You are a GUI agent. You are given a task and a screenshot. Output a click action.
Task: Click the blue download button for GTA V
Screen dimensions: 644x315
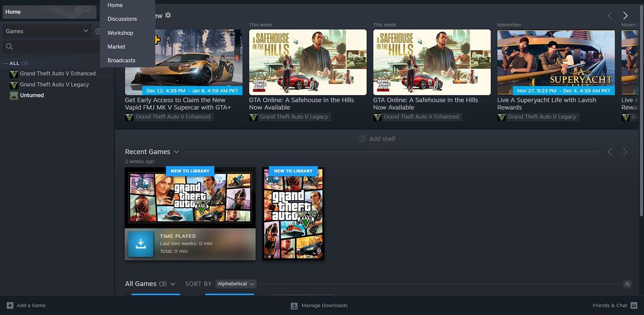tap(140, 244)
